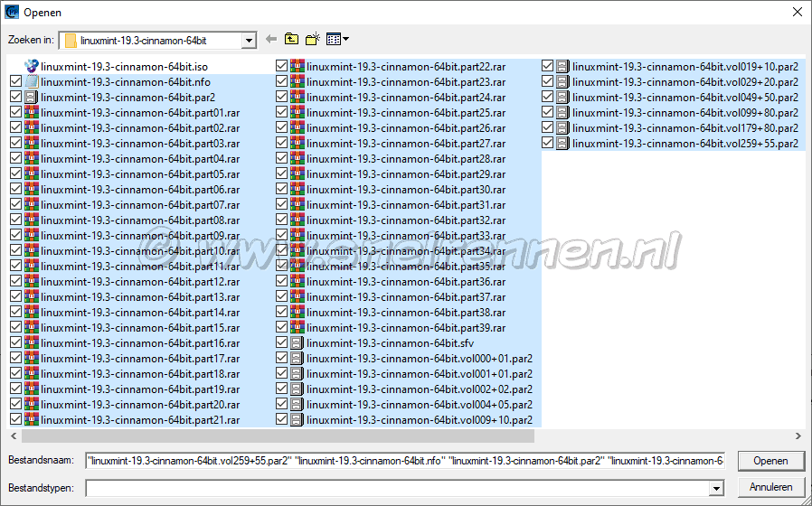Click the notepad icon of the .nfo file
The image size is (812, 506).
pyautogui.click(x=32, y=81)
